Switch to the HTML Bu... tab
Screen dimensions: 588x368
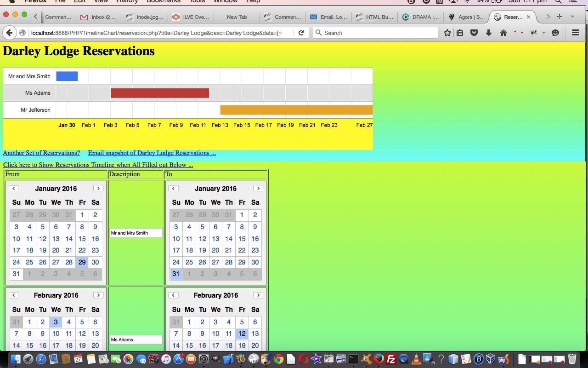[x=375, y=17]
